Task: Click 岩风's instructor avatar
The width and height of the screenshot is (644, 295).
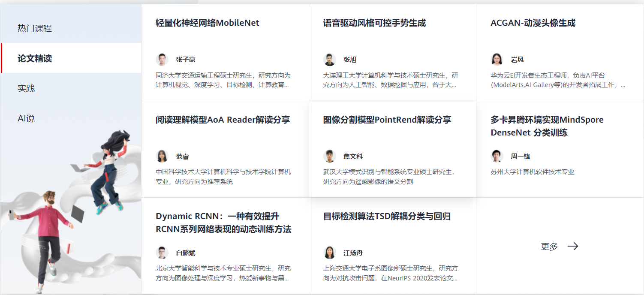Action: coord(497,59)
